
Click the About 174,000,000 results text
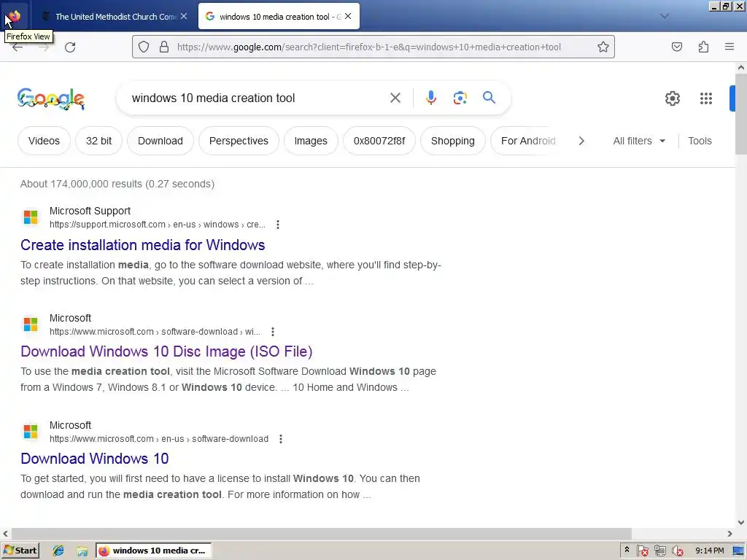pyautogui.click(x=117, y=184)
